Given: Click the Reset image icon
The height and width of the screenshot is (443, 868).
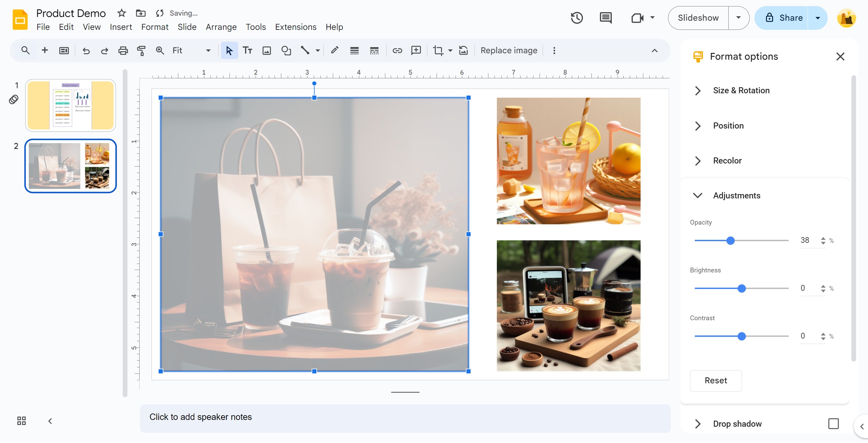Looking at the screenshot, I should coord(463,51).
